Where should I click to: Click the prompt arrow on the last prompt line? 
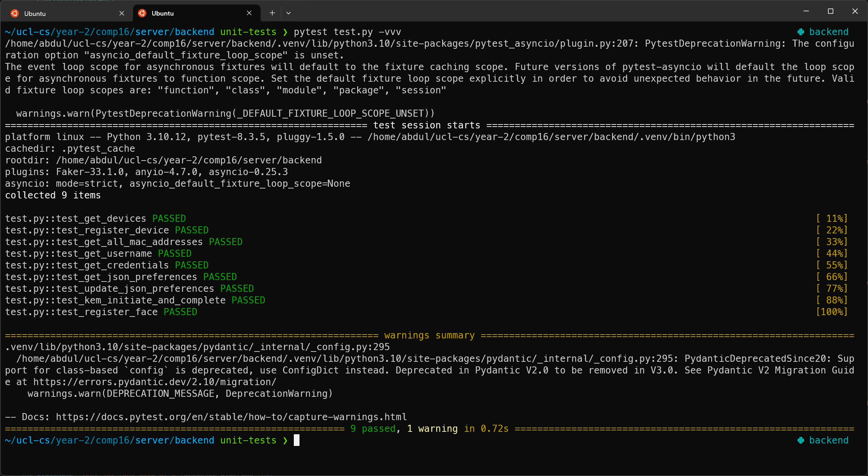click(285, 440)
